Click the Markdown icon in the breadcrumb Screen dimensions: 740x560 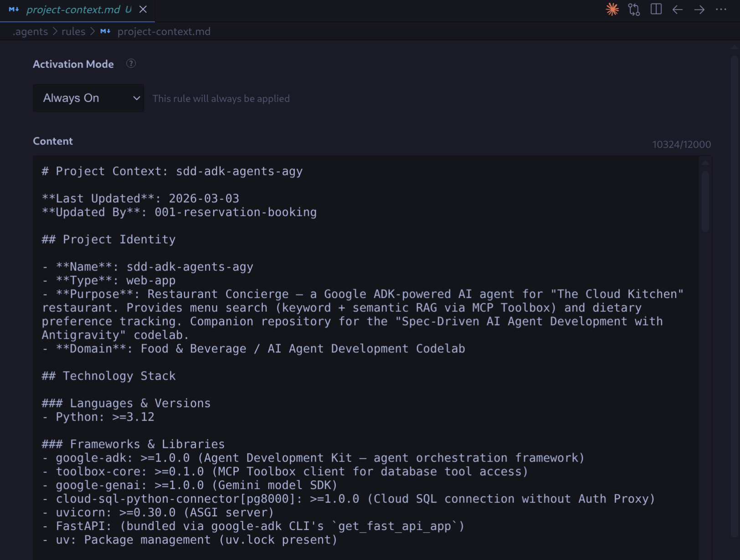(105, 31)
